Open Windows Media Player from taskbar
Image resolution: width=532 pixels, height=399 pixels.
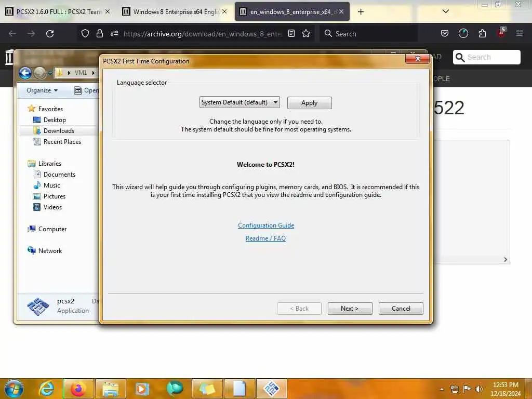142,389
